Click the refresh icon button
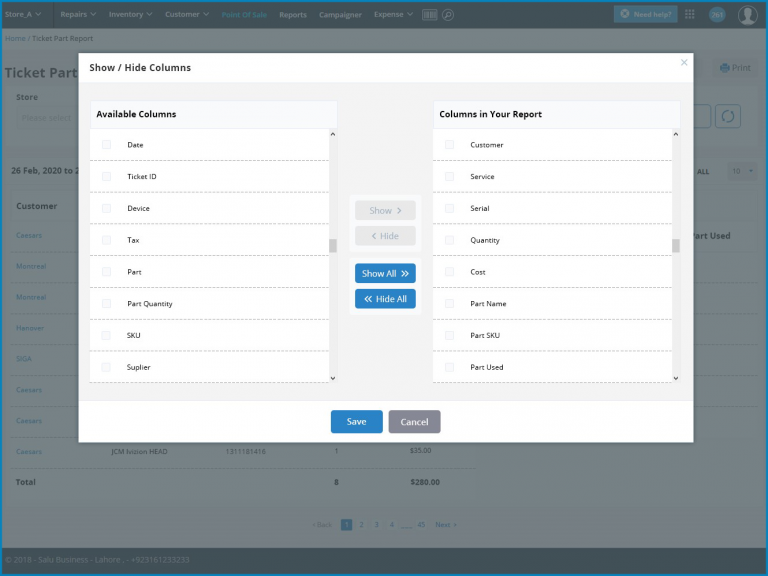The height and width of the screenshot is (576, 768). tap(727, 116)
